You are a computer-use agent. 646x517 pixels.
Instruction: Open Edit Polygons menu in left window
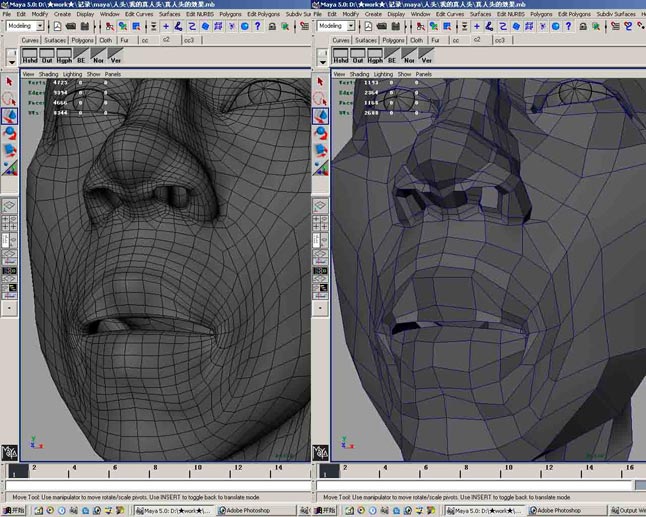[x=264, y=14]
